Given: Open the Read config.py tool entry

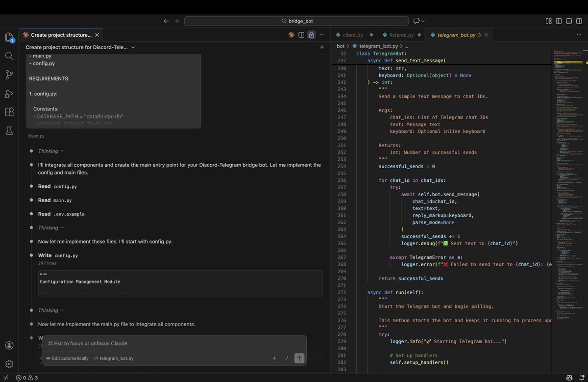Looking at the screenshot, I should tap(57, 186).
